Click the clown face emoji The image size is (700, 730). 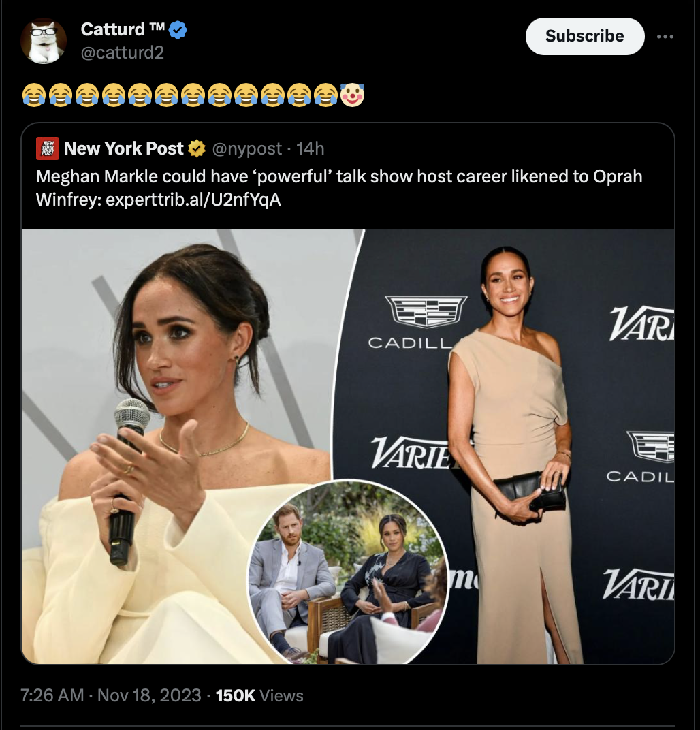[x=352, y=95]
